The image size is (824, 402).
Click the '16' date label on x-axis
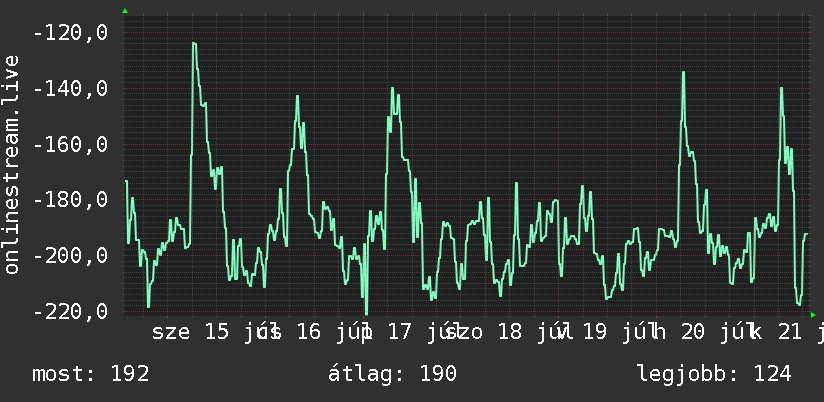(309, 333)
